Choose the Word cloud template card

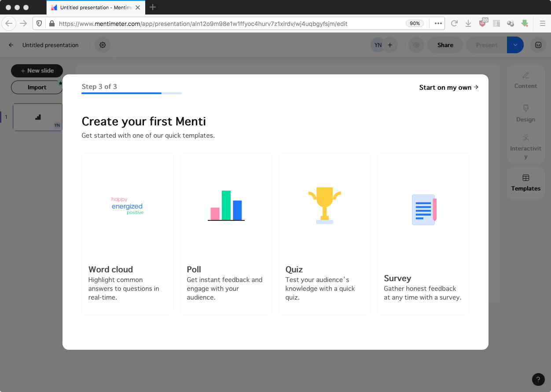point(128,234)
